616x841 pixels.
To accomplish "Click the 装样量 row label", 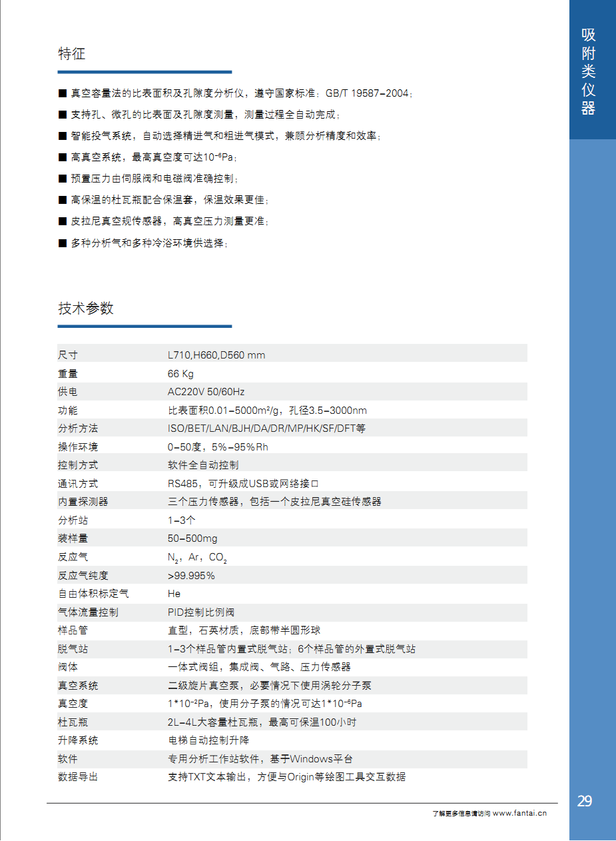I will coord(73,538).
